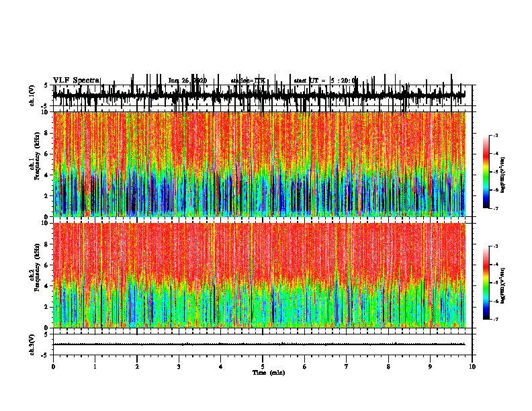Click the ch.1 voltage waveform trace

(x=259, y=95)
